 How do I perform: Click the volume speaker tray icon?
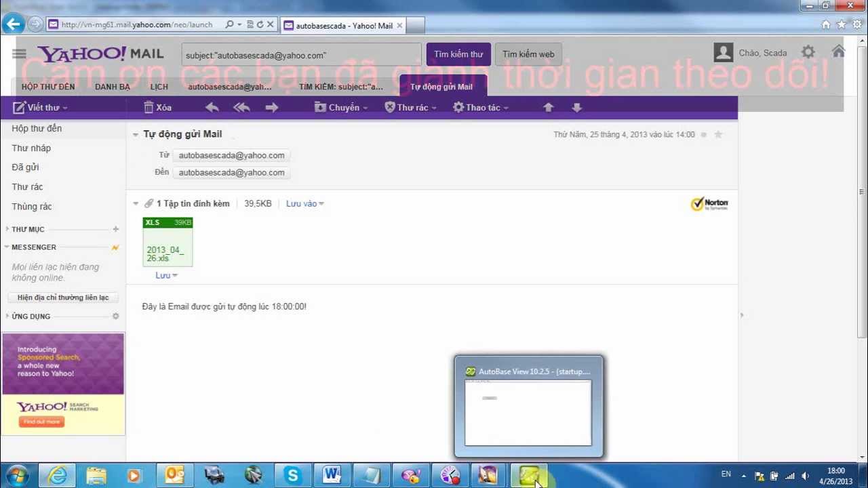point(805,476)
